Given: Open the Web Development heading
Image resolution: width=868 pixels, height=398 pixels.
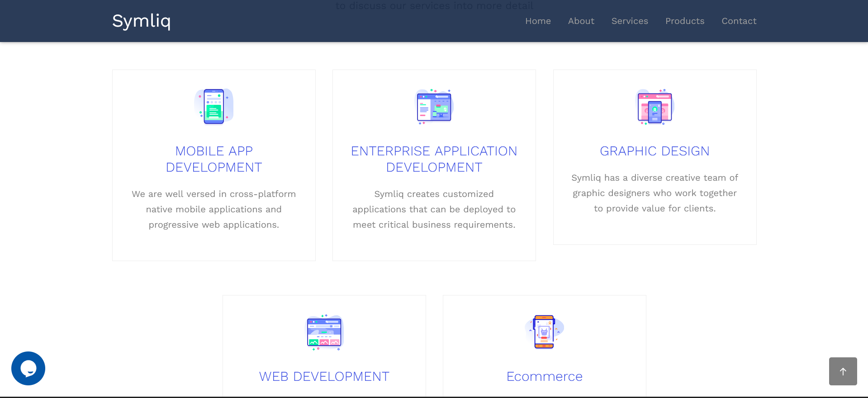Looking at the screenshot, I should point(324,376).
